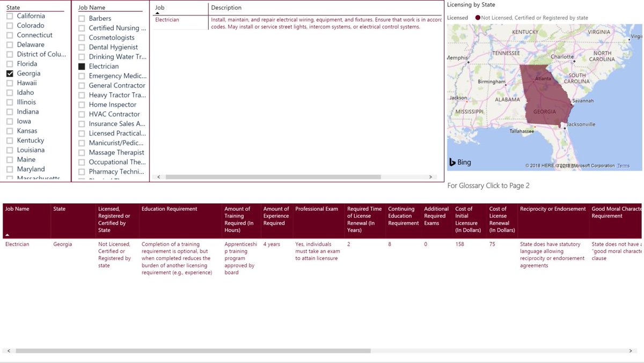
Task: Select Delaware in the State filter
Action: (x=10, y=45)
